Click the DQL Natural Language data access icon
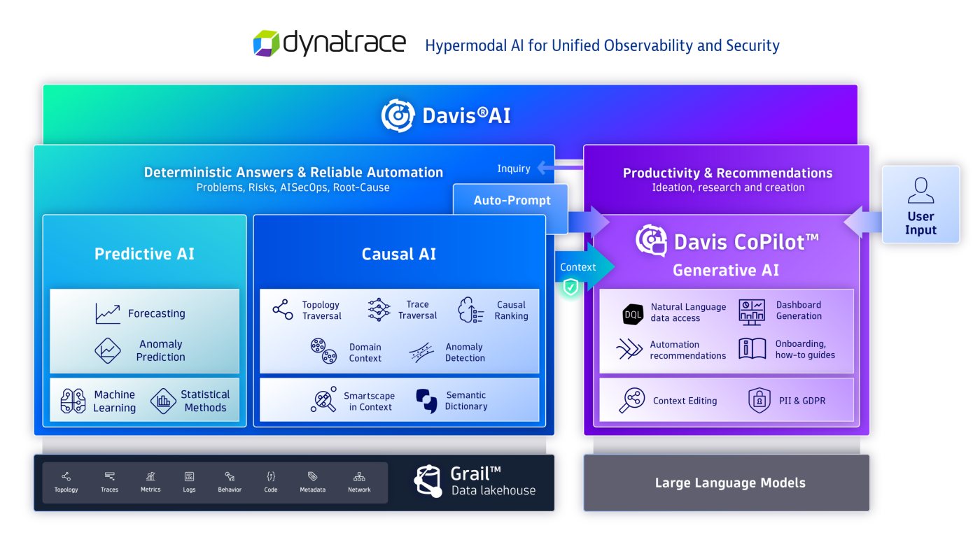This screenshot has height=542, width=980. pyautogui.click(x=632, y=313)
